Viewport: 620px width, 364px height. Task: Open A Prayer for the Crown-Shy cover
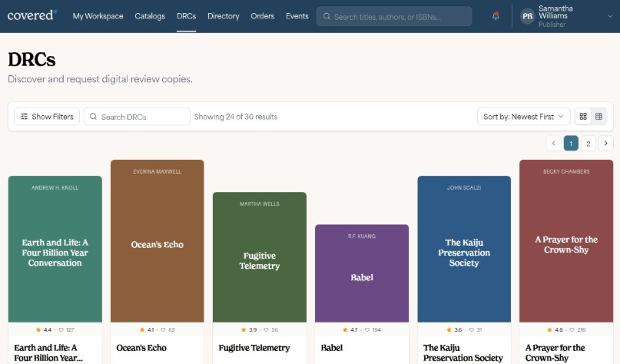pyautogui.click(x=566, y=241)
